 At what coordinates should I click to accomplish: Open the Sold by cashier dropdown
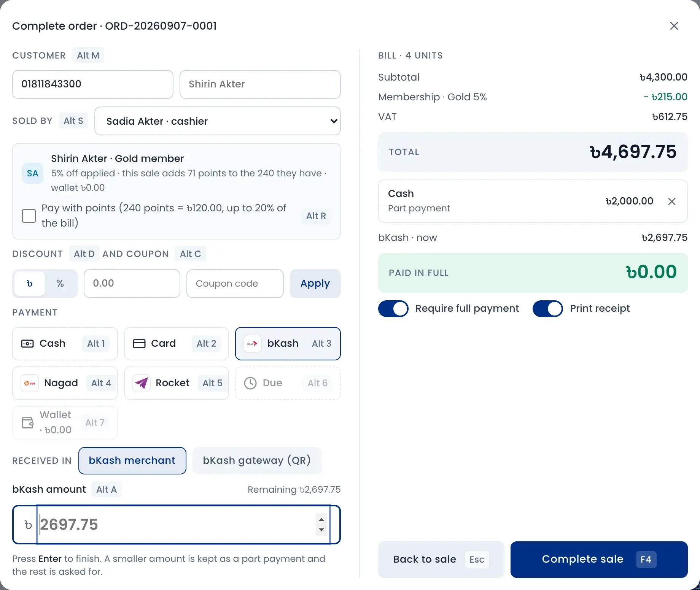tap(218, 121)
